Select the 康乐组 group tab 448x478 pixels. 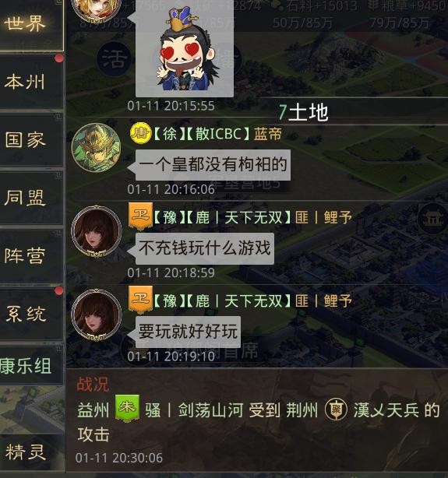tap(31, 365)
